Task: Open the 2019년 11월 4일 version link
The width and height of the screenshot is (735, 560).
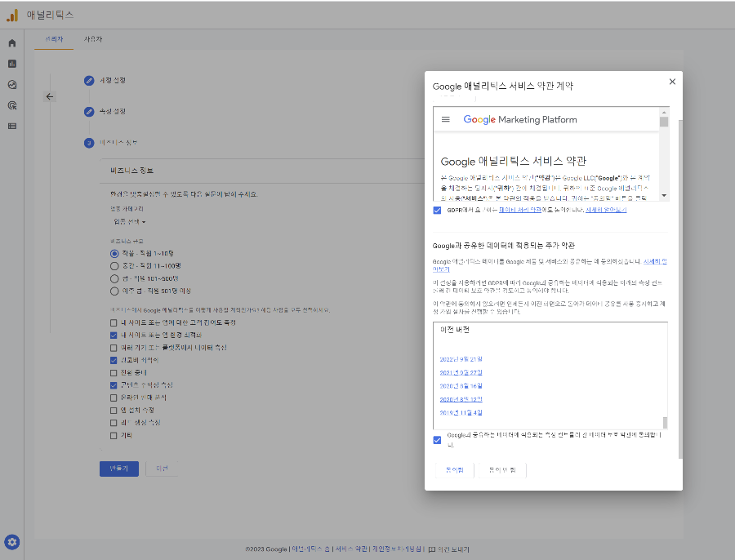Action: coord(461,413)
